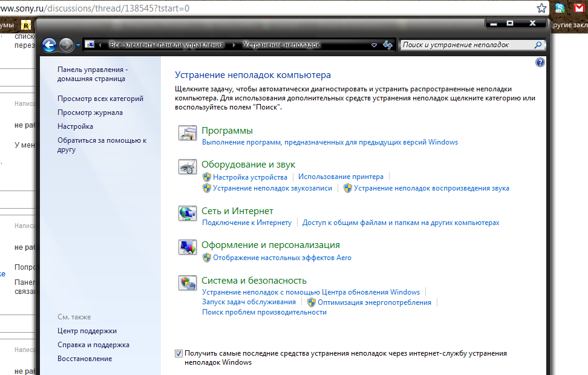Click the blue help question mark icon
588x375 pixels.
540,62
